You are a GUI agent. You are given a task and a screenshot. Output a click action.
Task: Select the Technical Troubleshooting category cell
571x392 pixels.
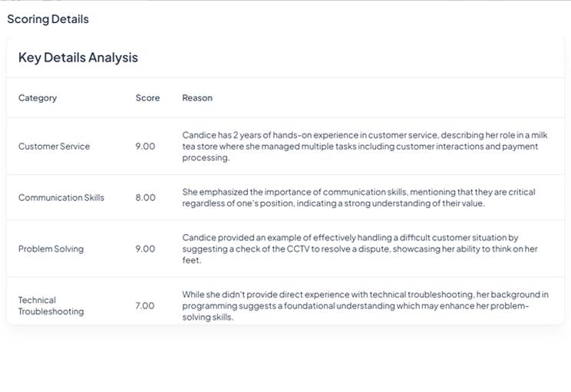pos(51,306)
